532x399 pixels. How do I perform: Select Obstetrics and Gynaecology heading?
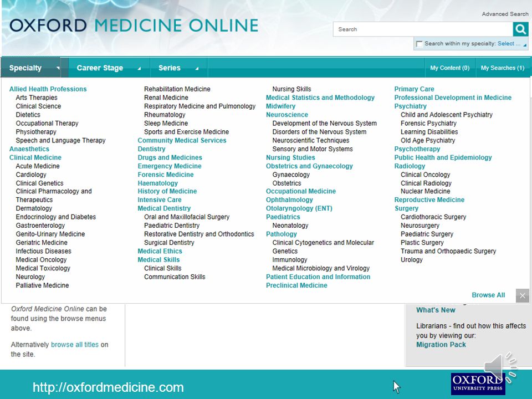pos(309,166)
